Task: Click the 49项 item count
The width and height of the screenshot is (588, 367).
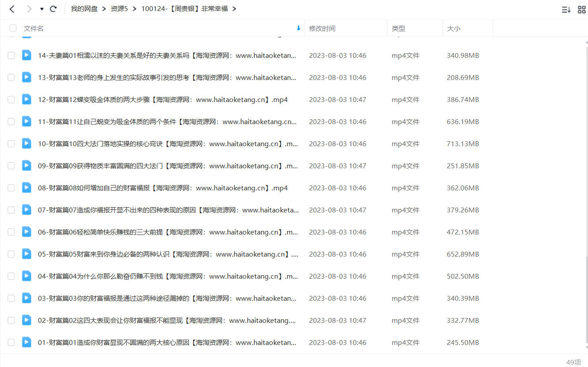Action: pyautogui.click(x=573, y=362)
